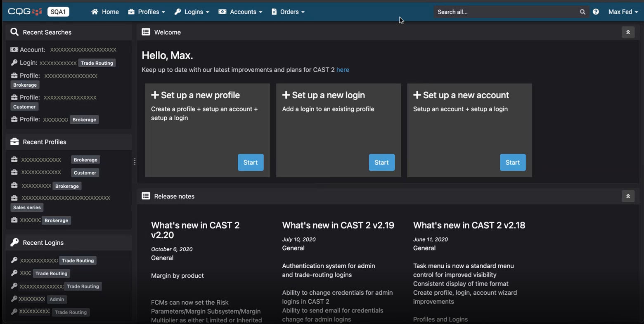644x324 pixels.
Task: Click the Recent Profiles section header
Action: coord(69,142)
